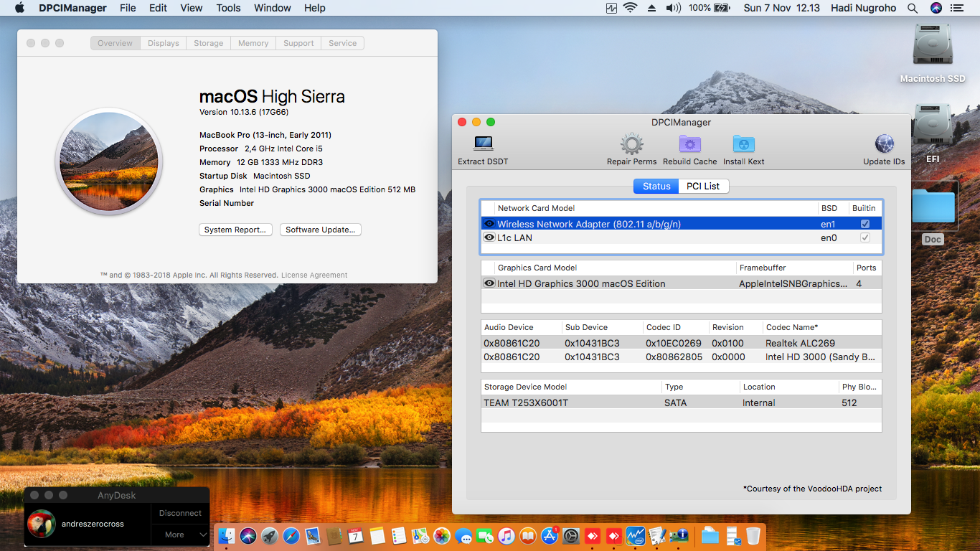Open the Apple menu
980x551 pixels.
coord(19,8)
